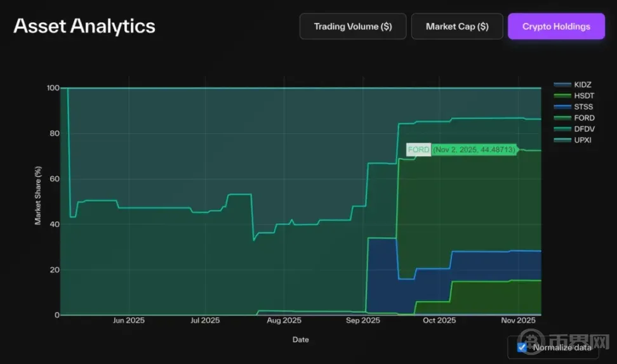Open the Market Cap ($) tab
This screenshot has height=364, width=617.
coord(457,27)
